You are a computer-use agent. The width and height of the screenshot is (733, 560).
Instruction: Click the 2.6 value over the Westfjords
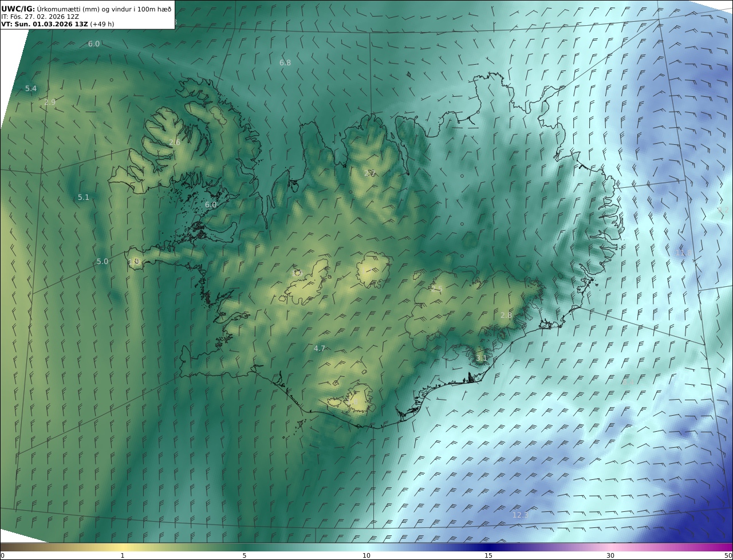click(175, 142)
